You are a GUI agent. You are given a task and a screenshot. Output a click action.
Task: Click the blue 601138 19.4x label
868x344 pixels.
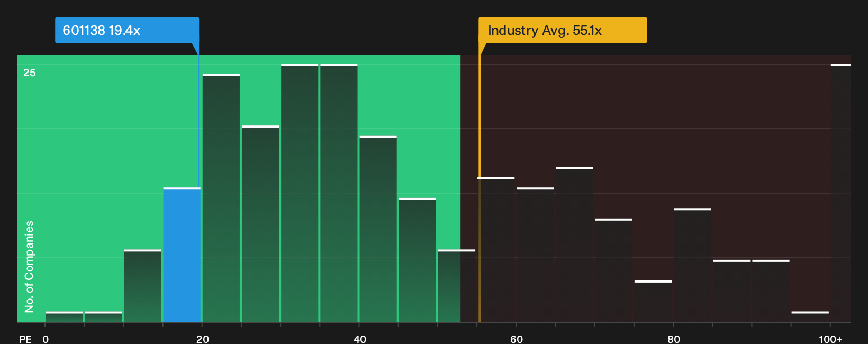[127, 30]
